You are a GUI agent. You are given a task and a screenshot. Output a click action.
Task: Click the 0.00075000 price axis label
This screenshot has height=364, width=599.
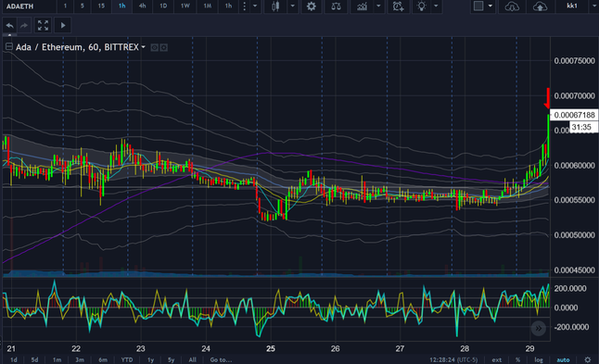(x=574, y=61)
